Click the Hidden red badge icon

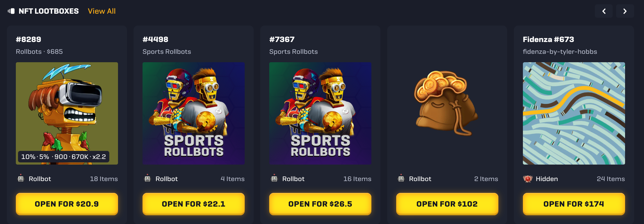(528, 179)
